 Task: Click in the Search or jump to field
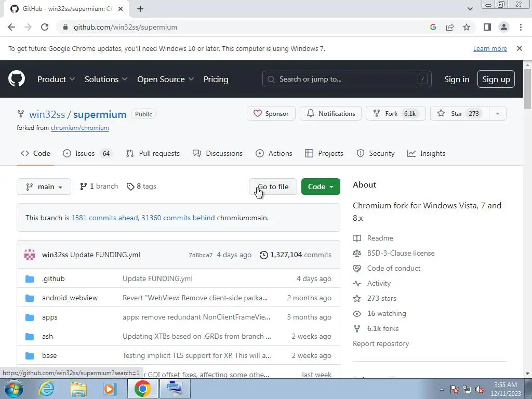coord(347,79)
